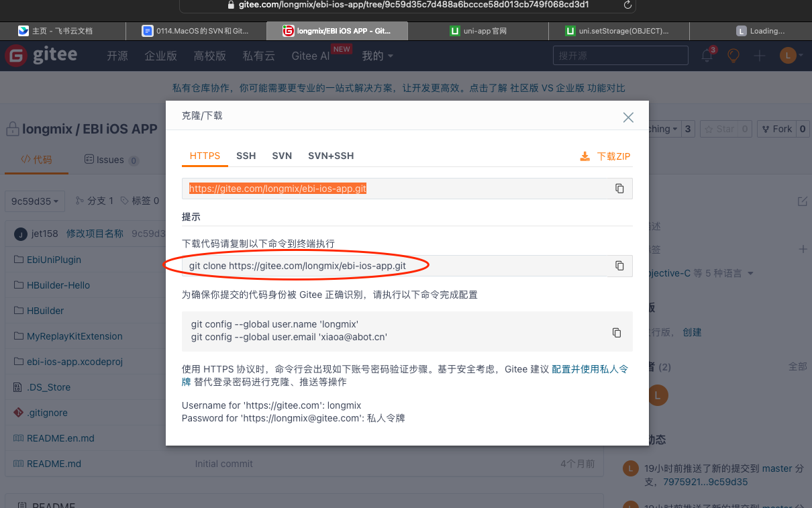
Task: Open the 标签 0 tags link
Action: (140, 201)
